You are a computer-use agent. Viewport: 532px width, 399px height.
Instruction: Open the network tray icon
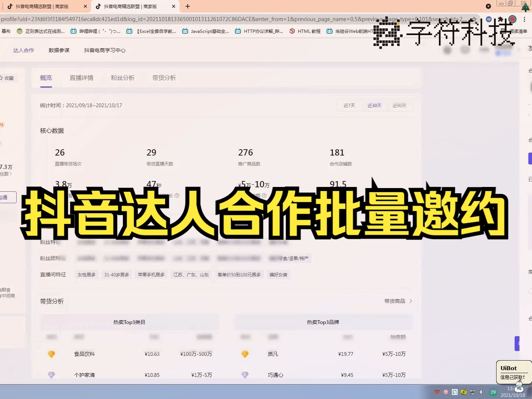(x=473, y=392)
